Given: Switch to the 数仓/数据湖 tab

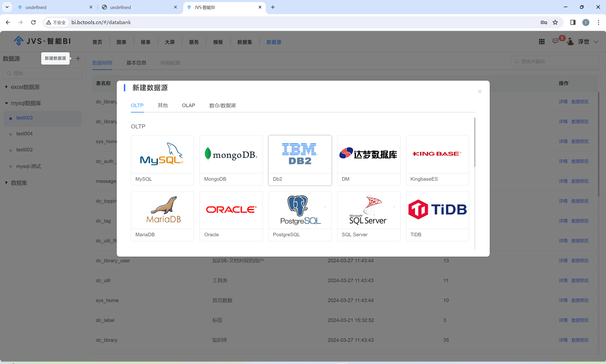Looking at the screenshot, I should coord(222,105).
